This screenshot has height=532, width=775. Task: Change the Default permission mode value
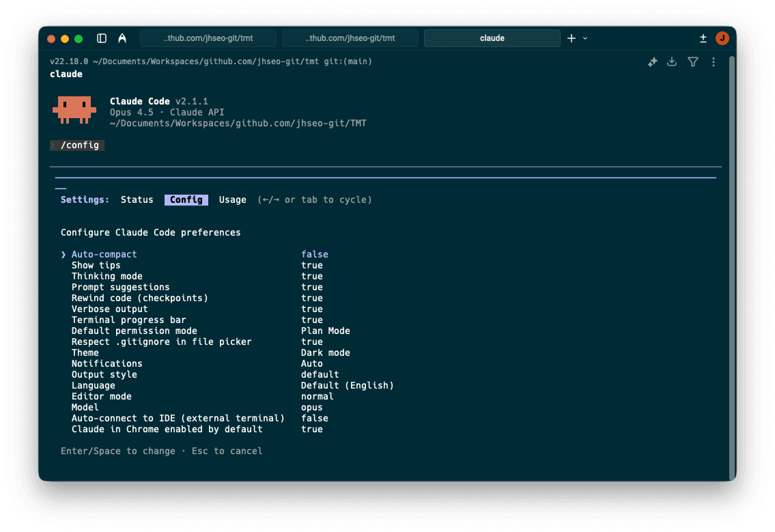pyautogui.click(x=325, y=331)
